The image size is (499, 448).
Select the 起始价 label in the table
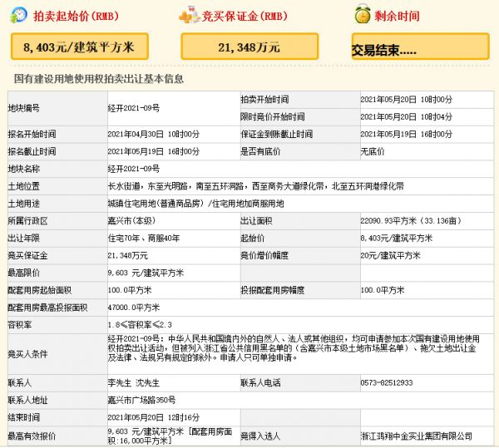(252, 239)
